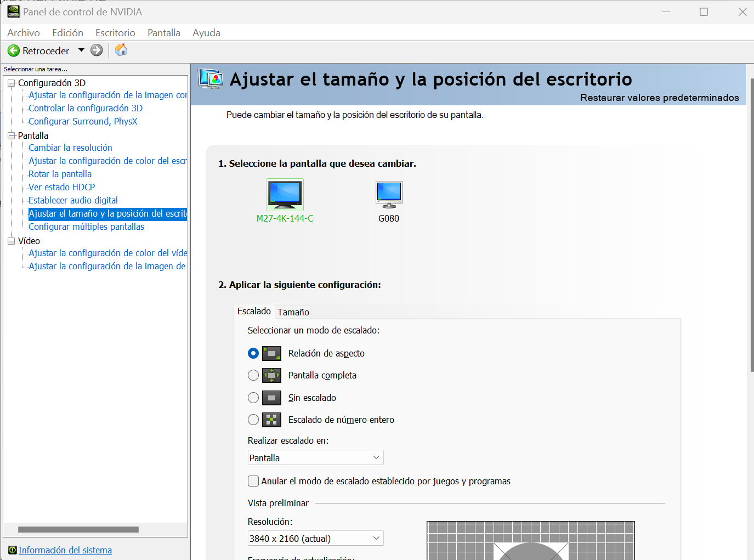Switch to the Escalado tab
This screenshot has width=754, height=560.
point(254,311)
